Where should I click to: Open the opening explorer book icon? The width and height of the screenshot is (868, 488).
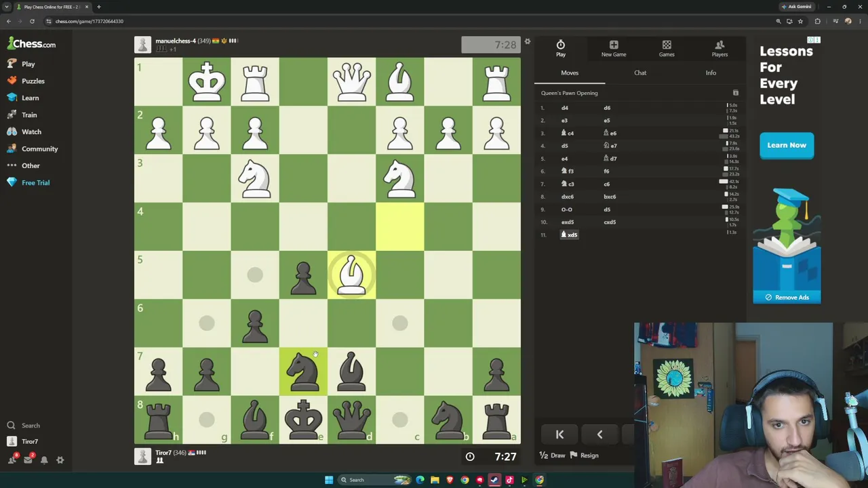(x=735, y=93)
